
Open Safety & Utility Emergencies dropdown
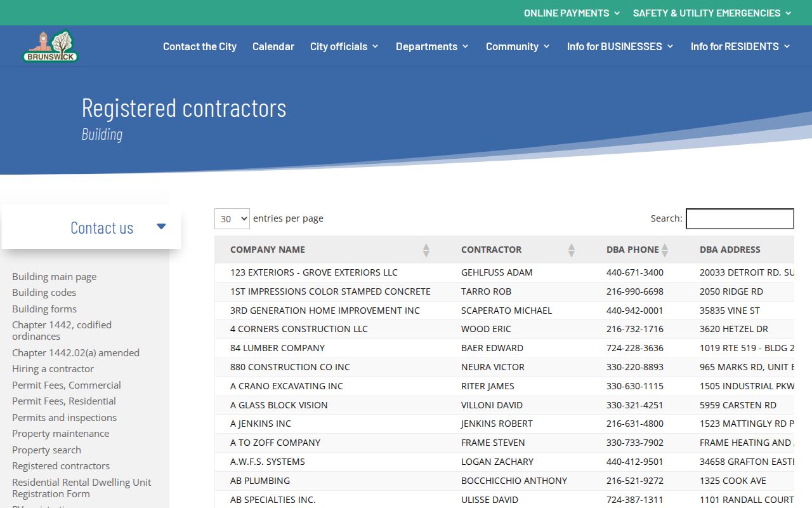click(712, 13)
